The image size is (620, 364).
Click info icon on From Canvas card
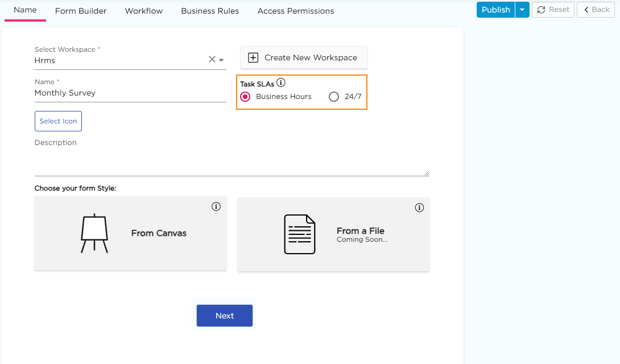pyautogui.click(x=216, y=207)
